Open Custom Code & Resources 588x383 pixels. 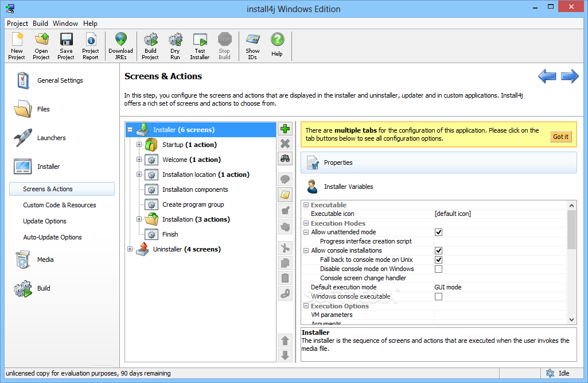[x=60, y=205]
